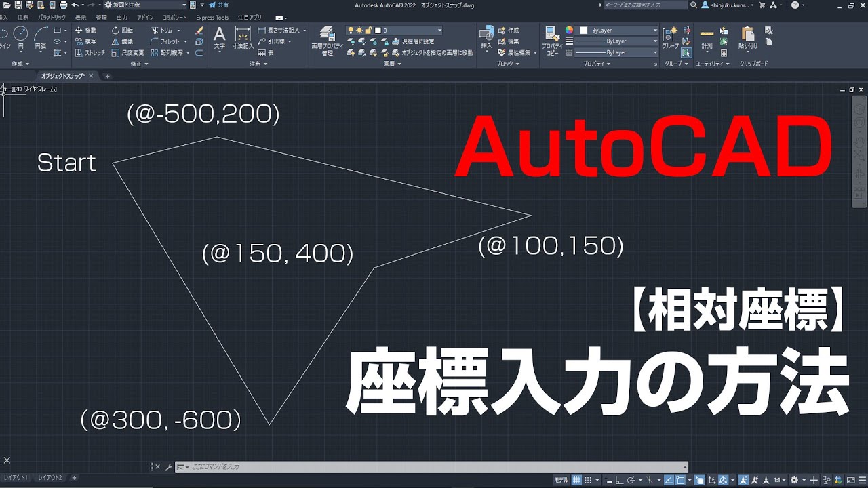Screen dimensions: 868x488
Task: Click Create block (作成) button
Action: click(x=509, y=30)
